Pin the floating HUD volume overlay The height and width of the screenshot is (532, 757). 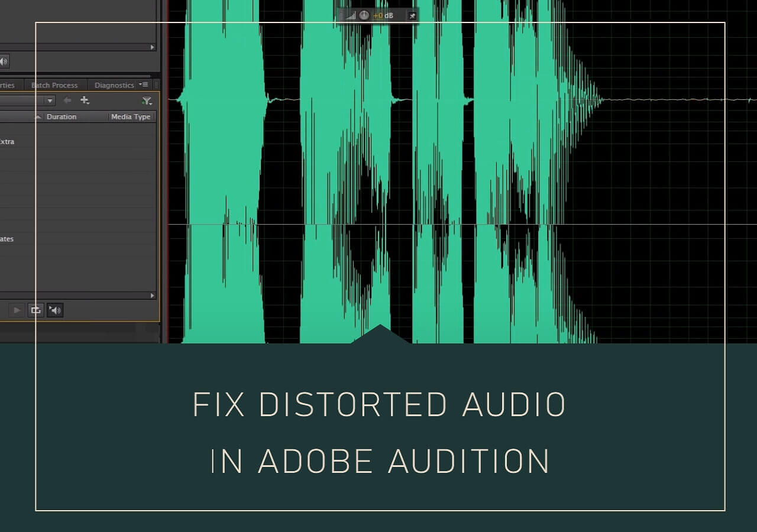[412, 15]
